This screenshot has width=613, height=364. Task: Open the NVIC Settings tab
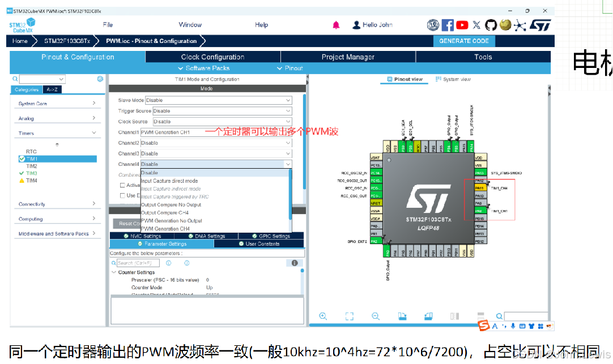tap(142, 236)
